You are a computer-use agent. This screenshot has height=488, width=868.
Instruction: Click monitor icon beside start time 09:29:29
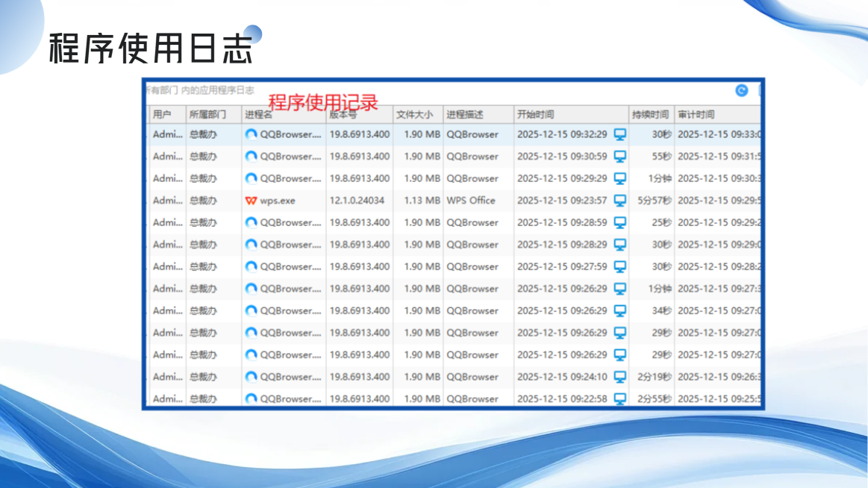pyautogui.click(x=620, y=179)
